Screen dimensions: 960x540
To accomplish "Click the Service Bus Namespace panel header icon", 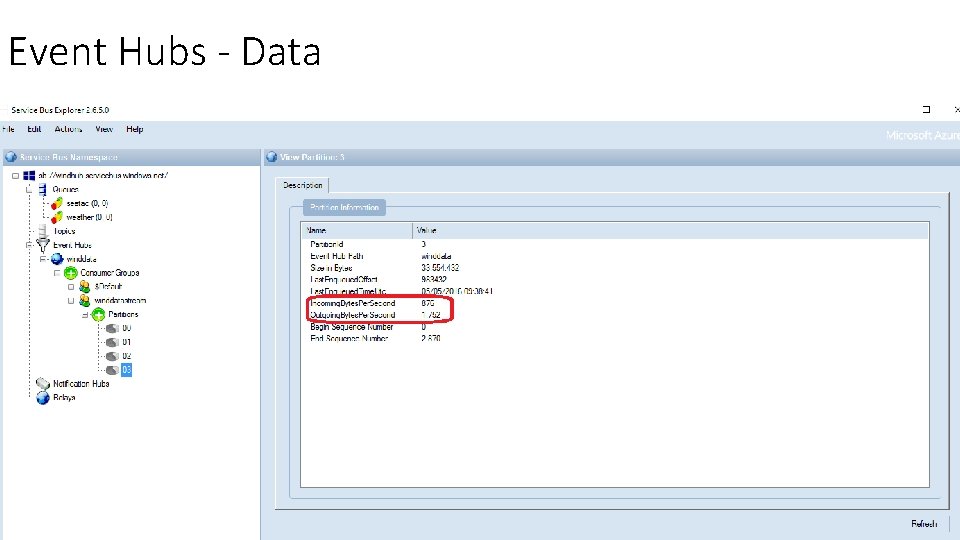I will point(11,157).
